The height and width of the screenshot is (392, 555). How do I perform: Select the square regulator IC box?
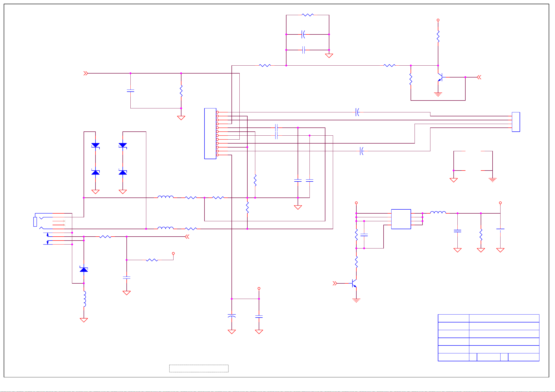coord(401,219)
